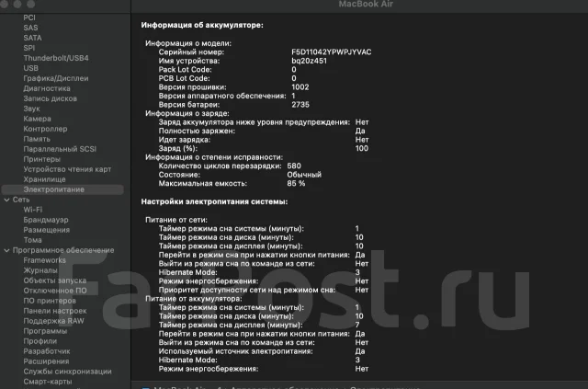This screenshot has height=389, width=588.
Task: Select Контроллер in the sidebar
Action: coord(45,129)
